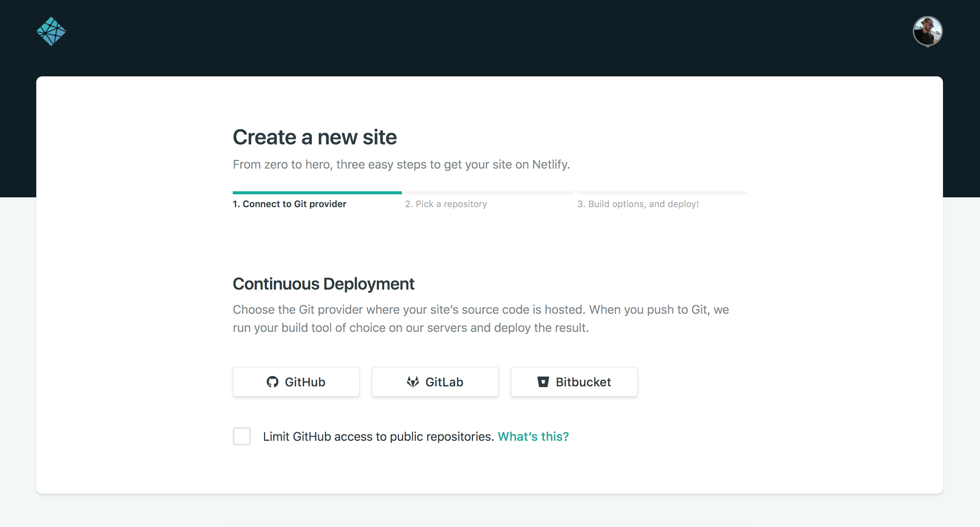Connect with Bitbucket as the Git provider
Screen dimensions: 980x527
tap(574, 381)
